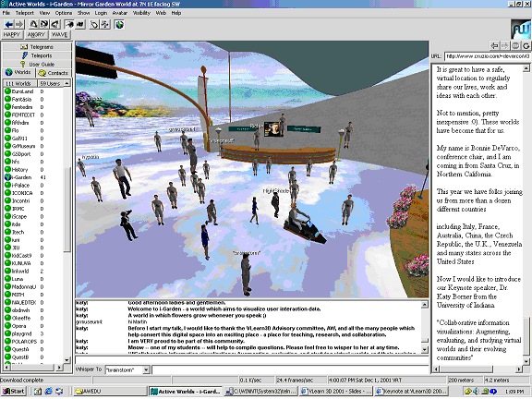The height and width of the screenshot is (399, 532).
Task: Click the third camera view icon in toolbar
Action: click(x=55, y=24)
